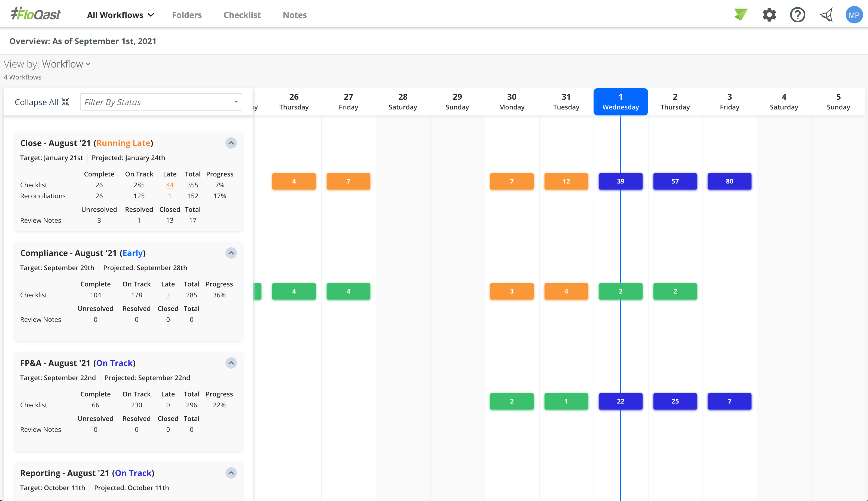Click Close blue tile 39 on Wednesday
Screen dimensions: 868x501
click(621, 181)
